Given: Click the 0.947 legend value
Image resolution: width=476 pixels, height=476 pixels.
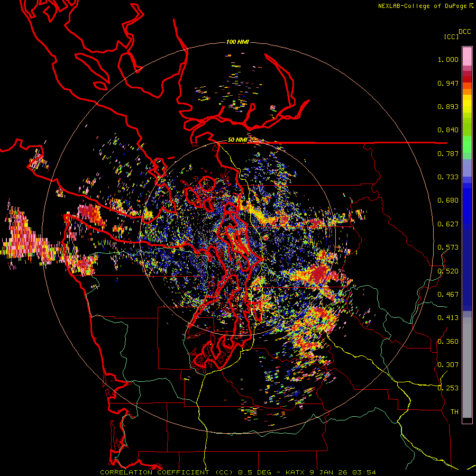Looking at the screenshot, I should click(448, 83).
